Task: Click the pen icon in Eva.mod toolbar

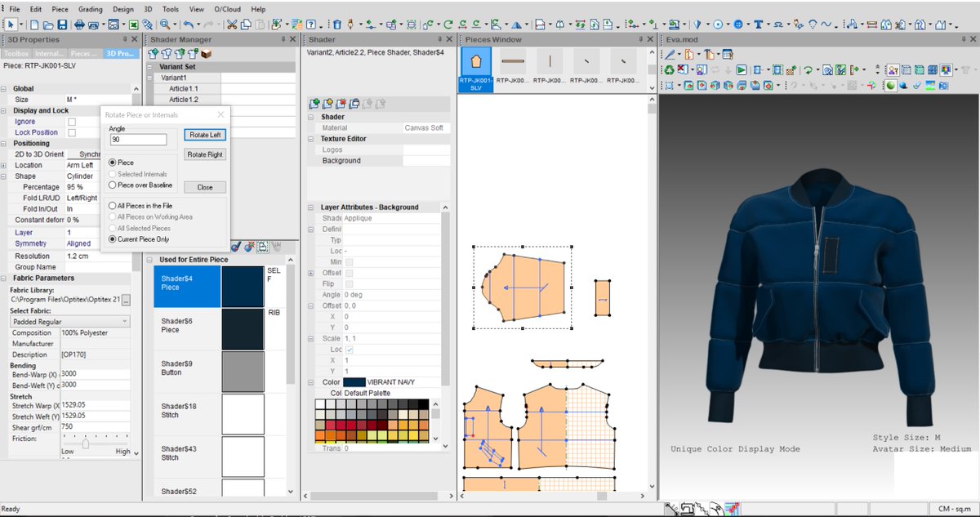Action: tap(670, 55)
